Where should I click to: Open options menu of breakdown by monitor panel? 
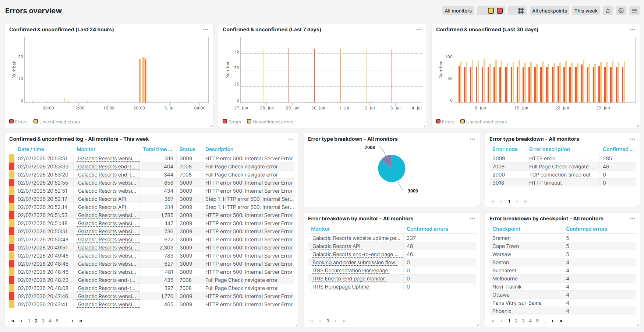(473, 219)
